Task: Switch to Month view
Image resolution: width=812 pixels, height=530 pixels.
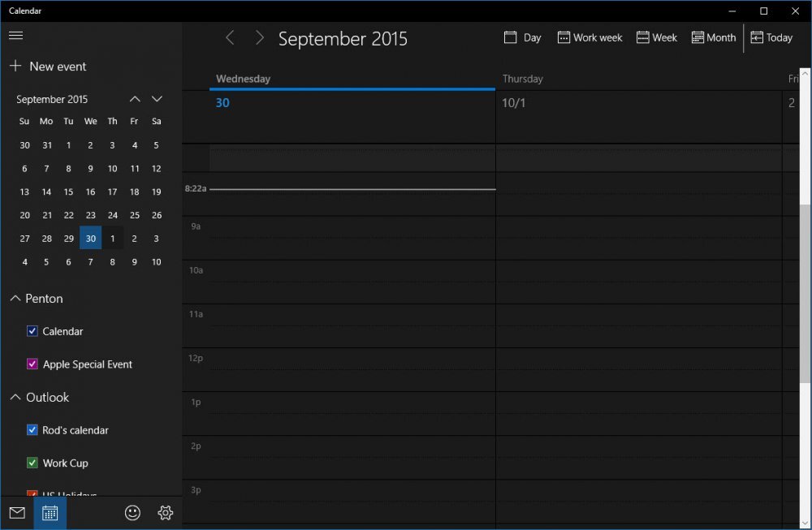Action: tap(713, 37)
